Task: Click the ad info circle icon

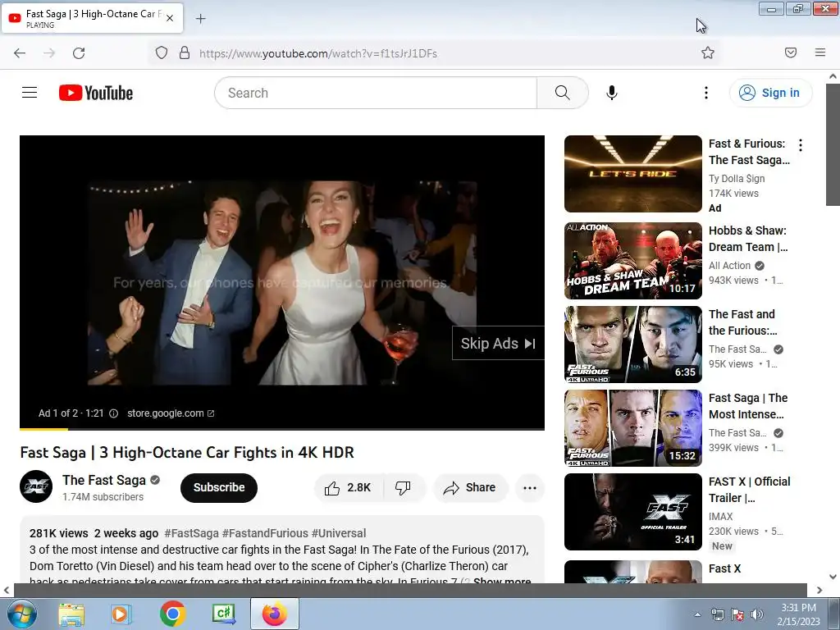Action: (113, 413)
